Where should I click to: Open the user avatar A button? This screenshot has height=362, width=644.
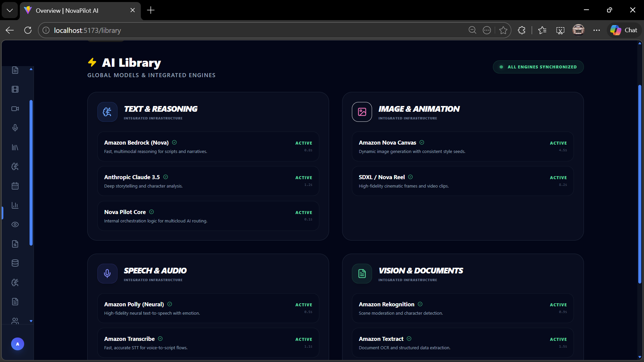click(x=17, y=344)
